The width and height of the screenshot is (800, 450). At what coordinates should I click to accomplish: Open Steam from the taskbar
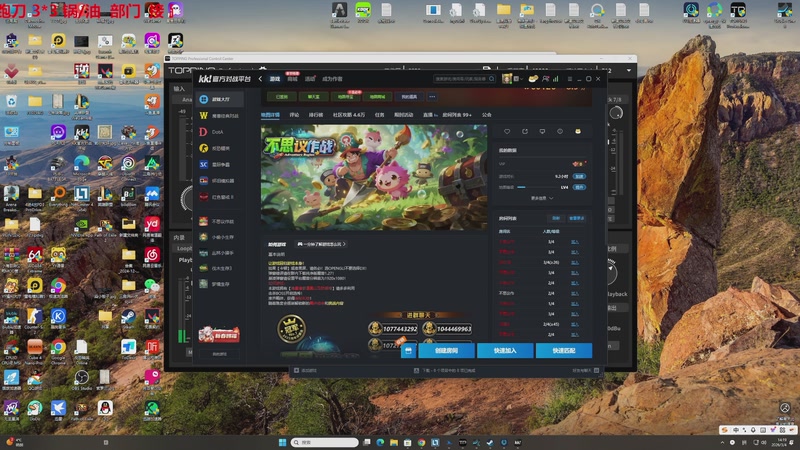tap(490, 442)
